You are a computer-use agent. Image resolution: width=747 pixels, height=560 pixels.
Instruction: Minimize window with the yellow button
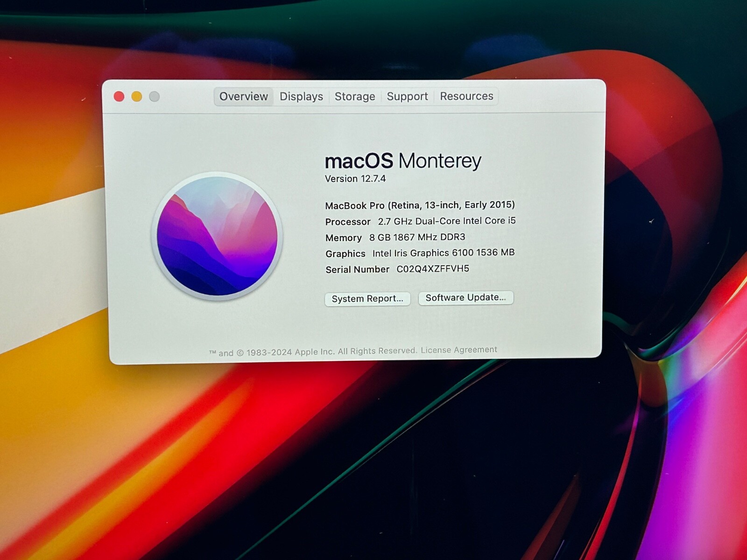point(137,97)
